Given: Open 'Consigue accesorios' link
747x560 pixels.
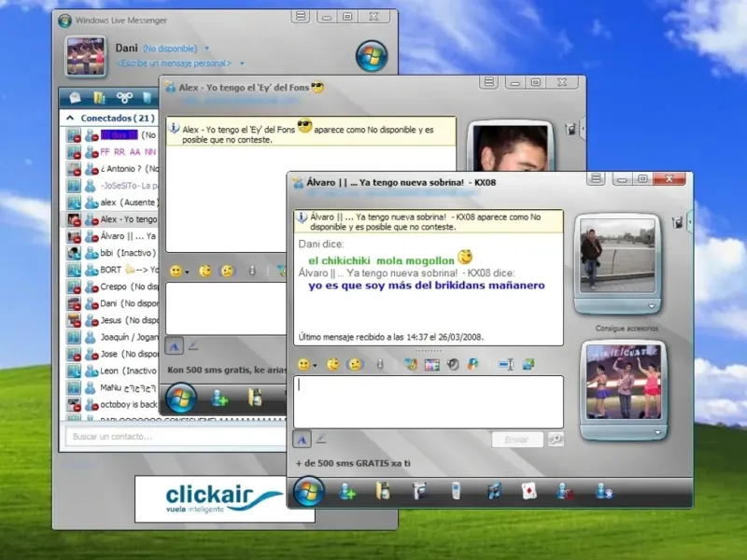Looking at the screenshot, I should 627,329.
